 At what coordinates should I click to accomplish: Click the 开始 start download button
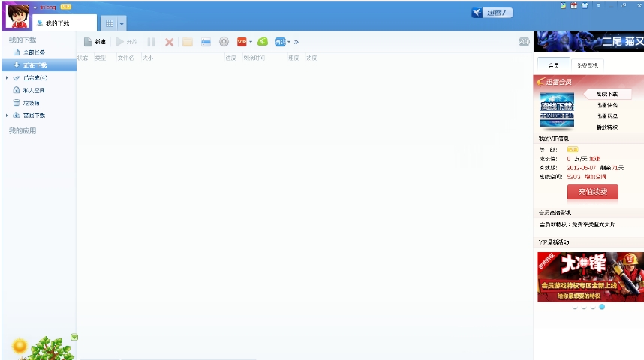[127, 42]
